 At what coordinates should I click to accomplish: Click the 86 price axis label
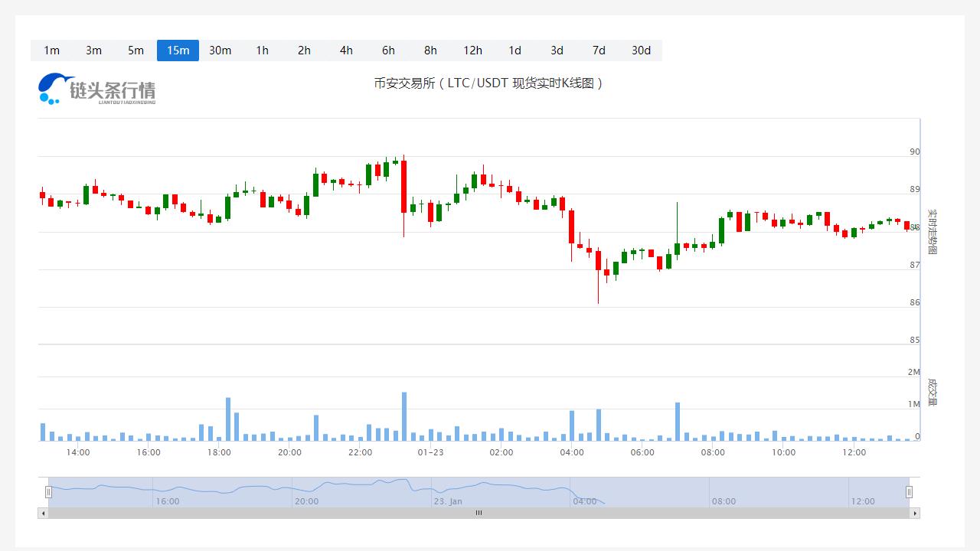[915, 302]
